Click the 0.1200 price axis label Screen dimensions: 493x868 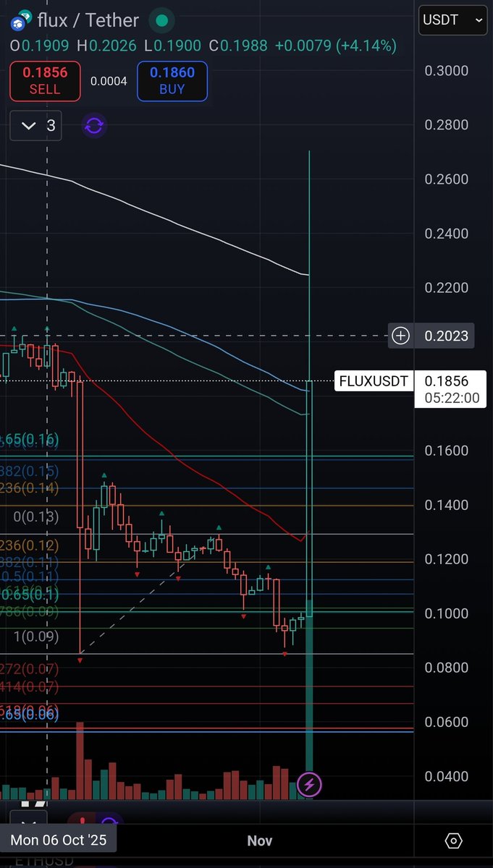tap(446, 559)
